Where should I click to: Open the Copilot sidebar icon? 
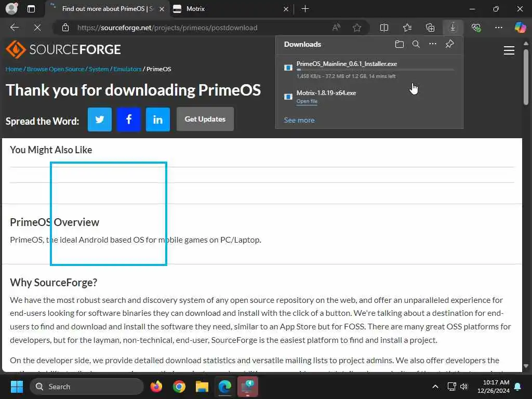(x=520, y=28)
